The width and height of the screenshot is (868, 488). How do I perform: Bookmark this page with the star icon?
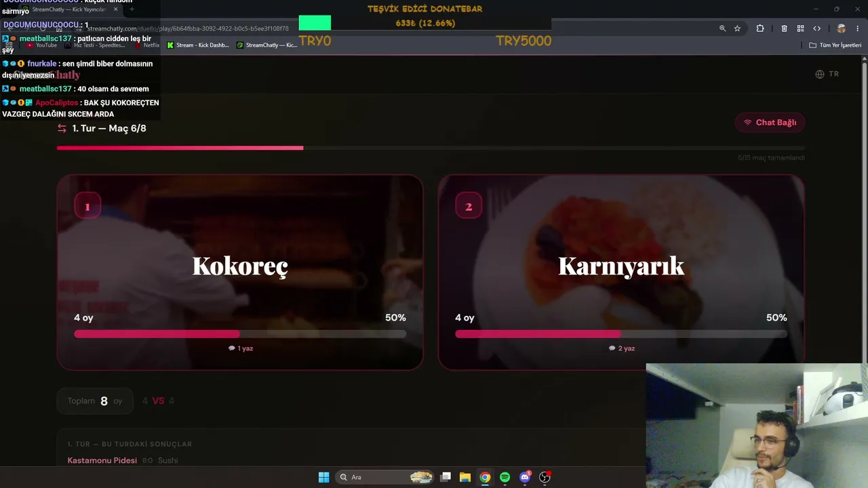[737, 28]
